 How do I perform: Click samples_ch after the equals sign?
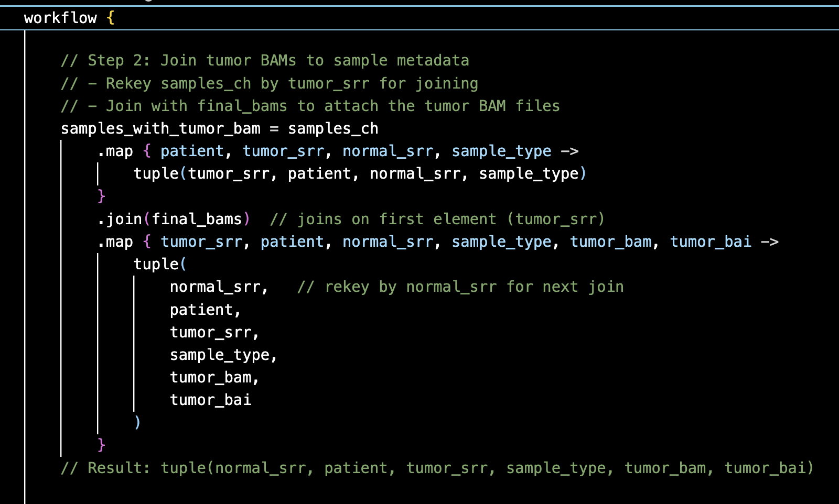(x=333, y=129)
